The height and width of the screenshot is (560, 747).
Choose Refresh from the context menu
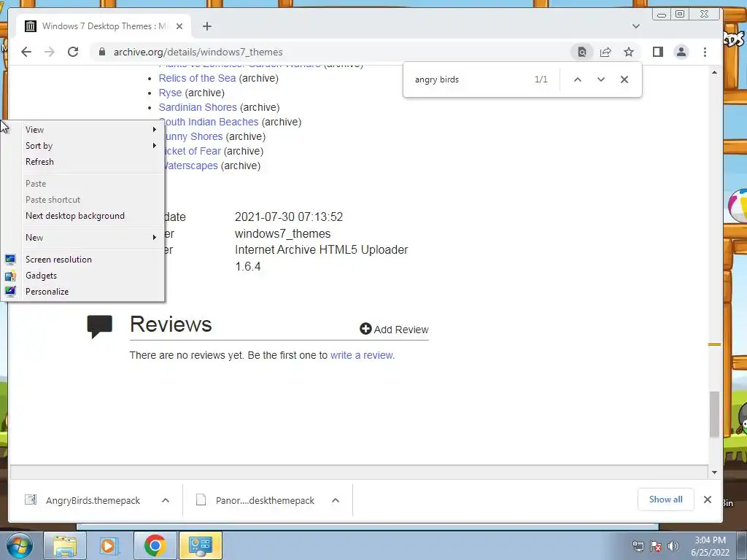pos(90,162)
